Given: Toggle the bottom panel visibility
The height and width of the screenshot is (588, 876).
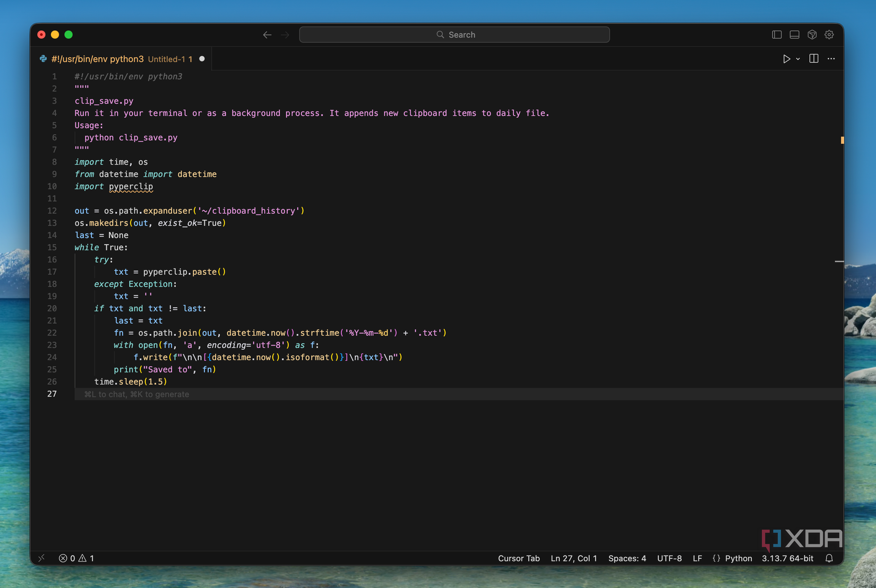Looking at the screenshot, I should [794, 34].
